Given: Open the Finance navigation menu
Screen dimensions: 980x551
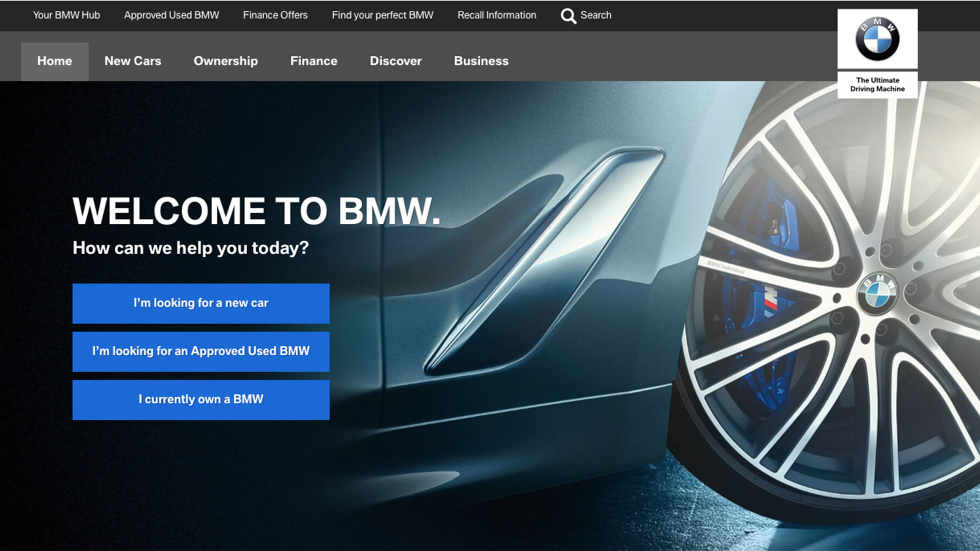Looking at the screenshot, I should click(x=314, y=61).
